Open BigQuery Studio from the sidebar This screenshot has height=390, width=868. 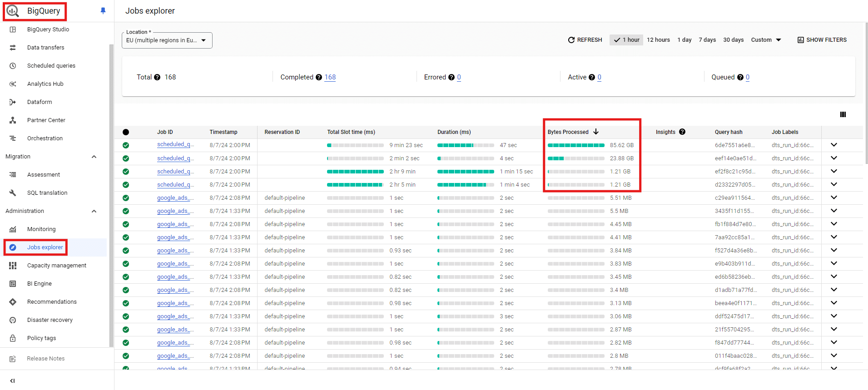48,30
